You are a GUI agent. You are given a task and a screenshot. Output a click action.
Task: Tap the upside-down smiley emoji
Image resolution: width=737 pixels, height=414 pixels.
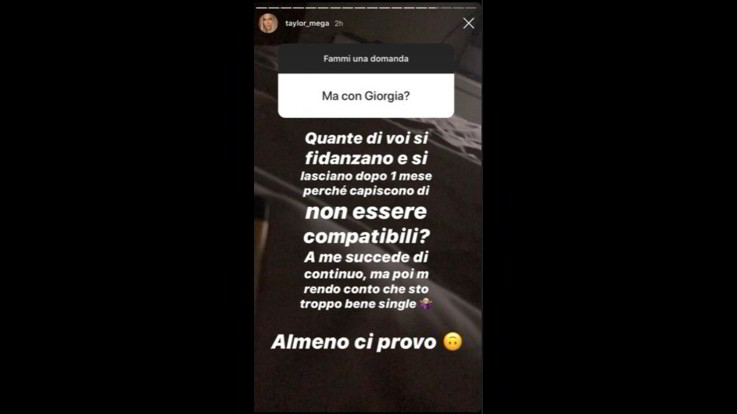click(x=453, y=342)
